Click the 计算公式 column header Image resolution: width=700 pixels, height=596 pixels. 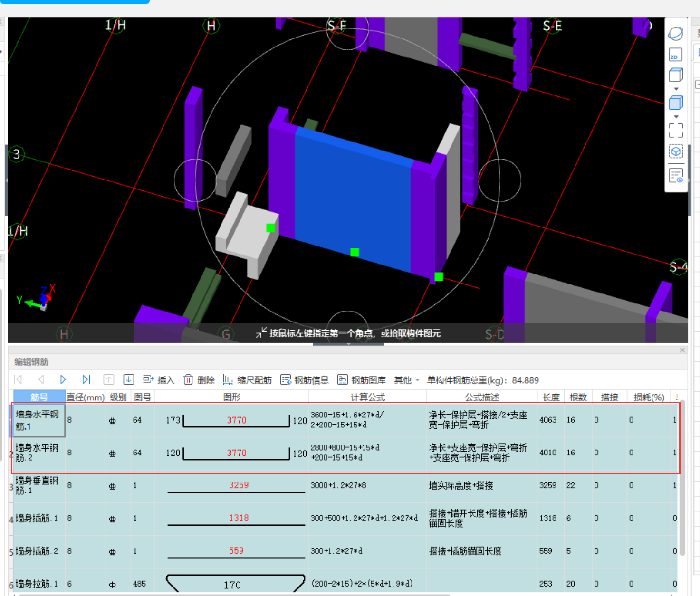pos(367,397)
